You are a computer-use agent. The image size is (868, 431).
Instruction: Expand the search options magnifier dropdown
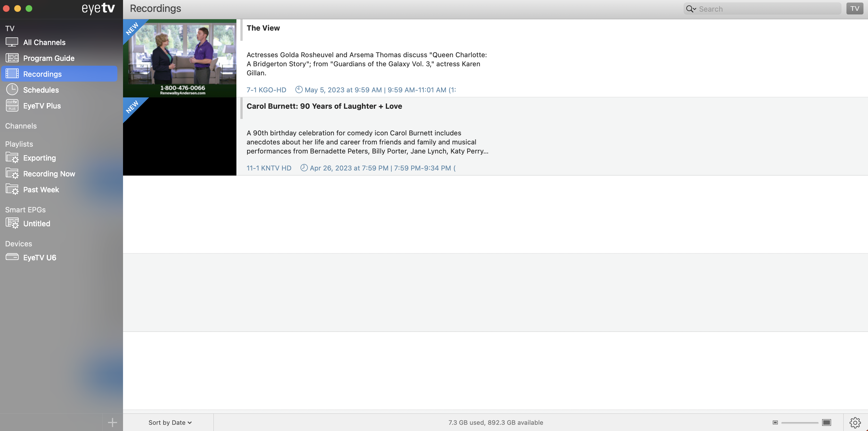pos(691,9)
